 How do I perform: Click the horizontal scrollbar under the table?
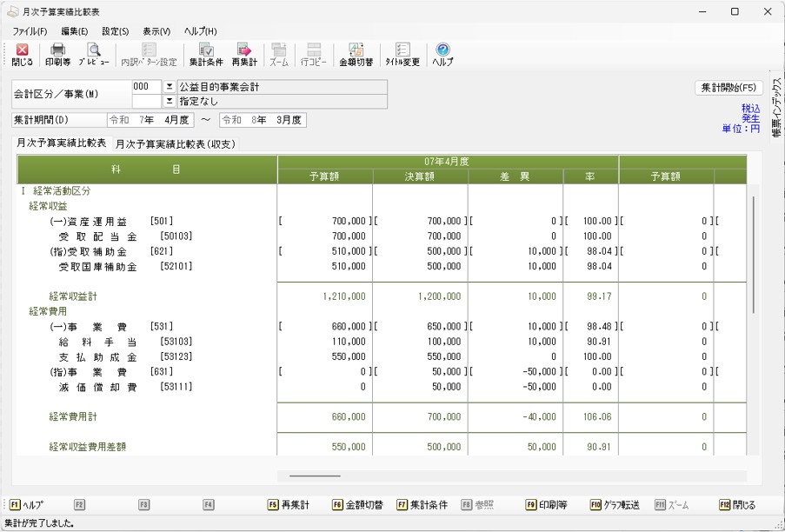(315, 476)
